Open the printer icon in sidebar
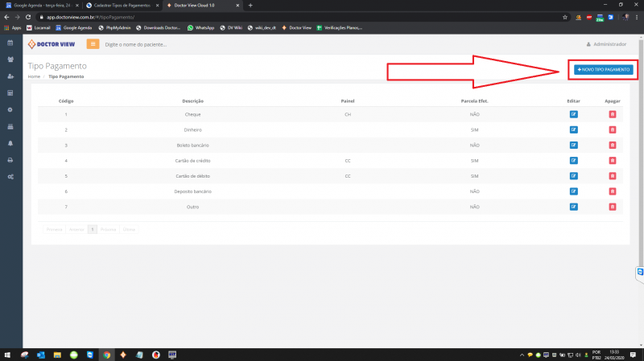The width and height of the screenshot is (644, 361). pyautogui.click(x=10, y=160)
